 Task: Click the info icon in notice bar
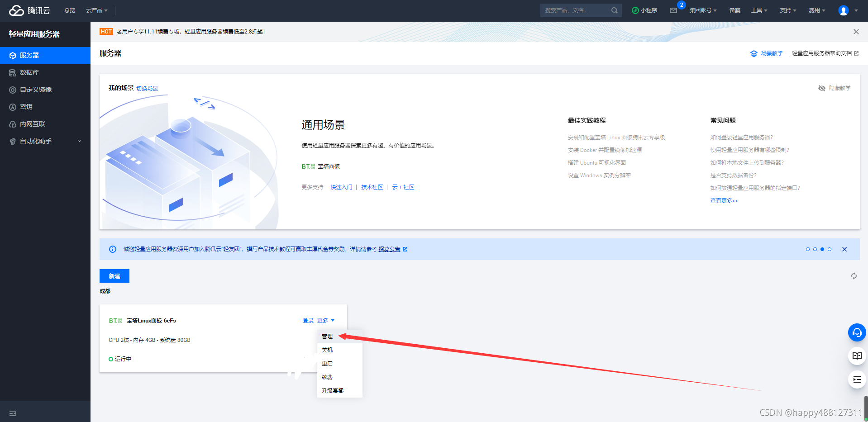click(113, 249)
